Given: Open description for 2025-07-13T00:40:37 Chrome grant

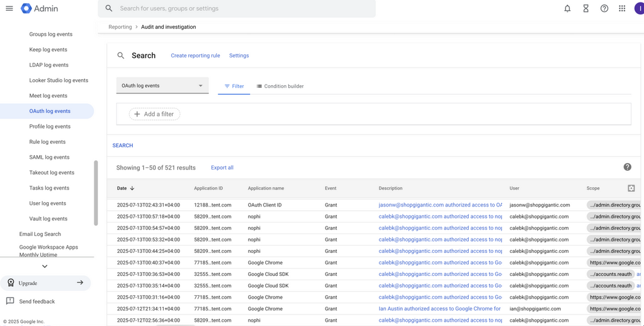Looking at the screenshot, I should (440, 263).
